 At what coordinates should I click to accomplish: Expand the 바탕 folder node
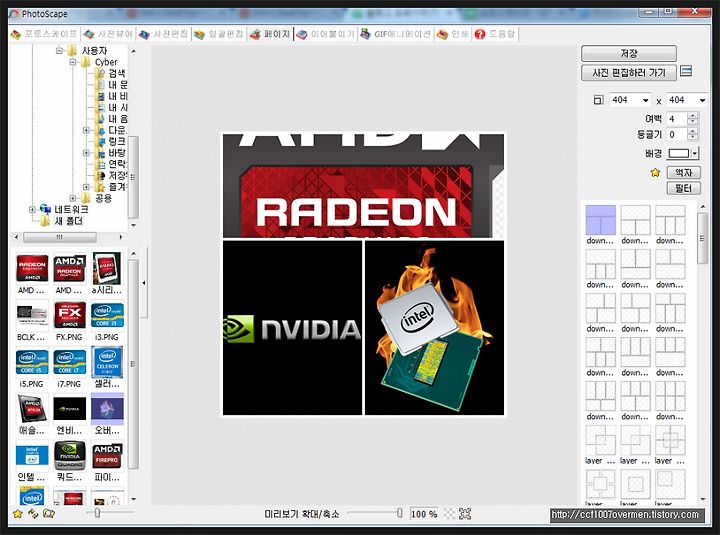coord(86,153)
